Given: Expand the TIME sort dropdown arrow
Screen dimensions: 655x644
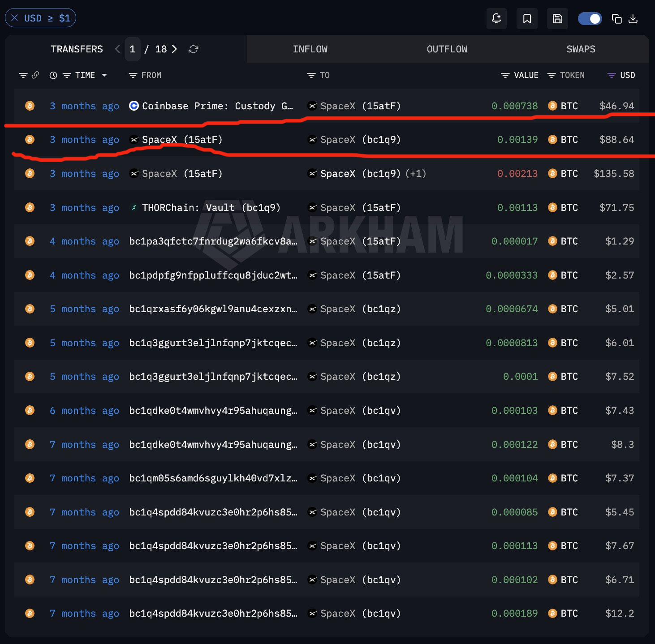Looking at the screenshot, I should (x=104, y=75).
